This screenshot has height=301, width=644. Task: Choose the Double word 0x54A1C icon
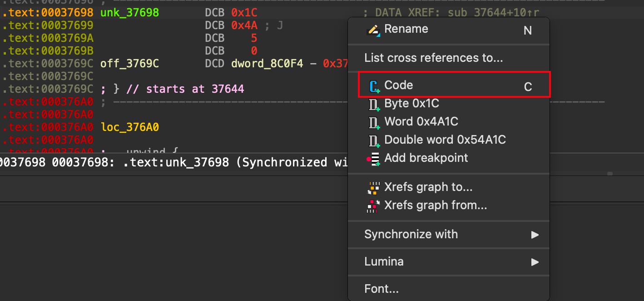[x=375, y=140]
